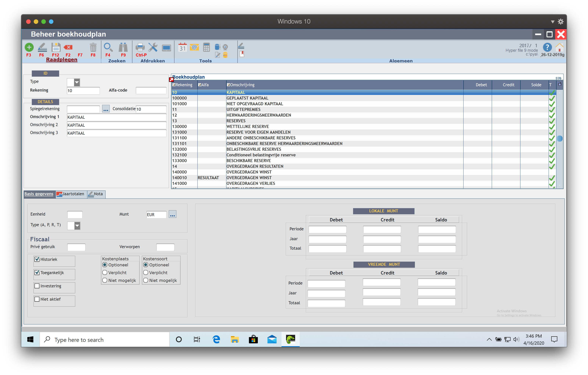Click the email envelope tool icon
Viewport: 588px width, 375px height.
click(194, 47)
